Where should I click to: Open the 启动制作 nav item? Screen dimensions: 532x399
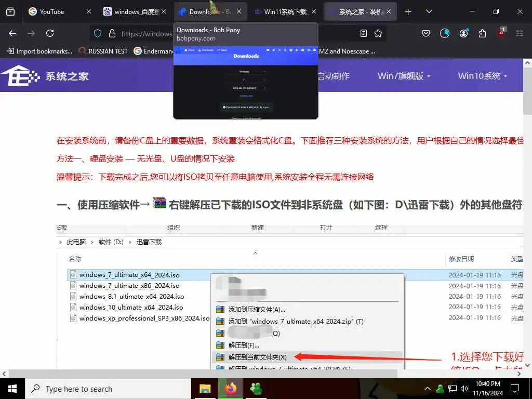[334, 76]
